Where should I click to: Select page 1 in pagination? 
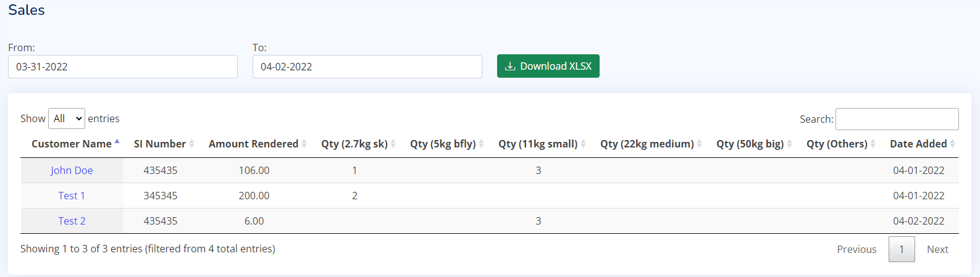[x=902, y=249]
